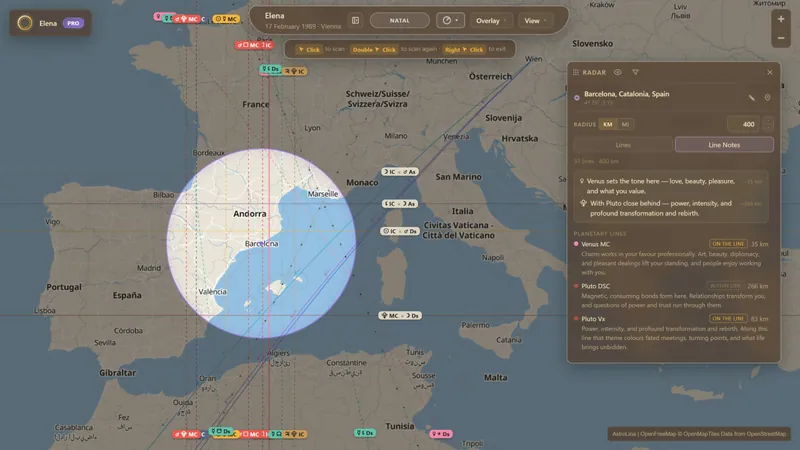Click the Andorra label on the map
Screen dimensions: 800x450
(249, 214)
